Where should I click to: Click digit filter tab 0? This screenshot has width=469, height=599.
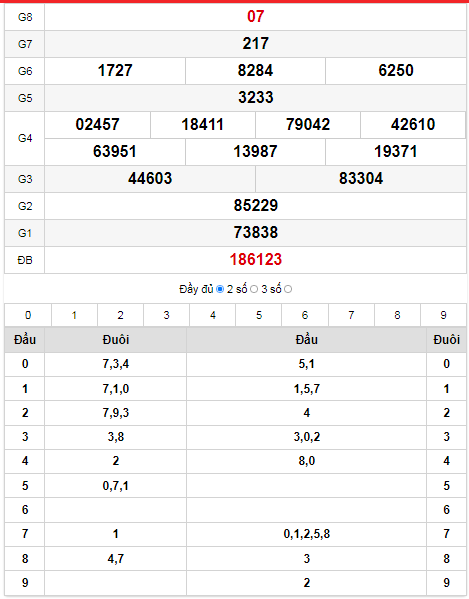point(28,315)
